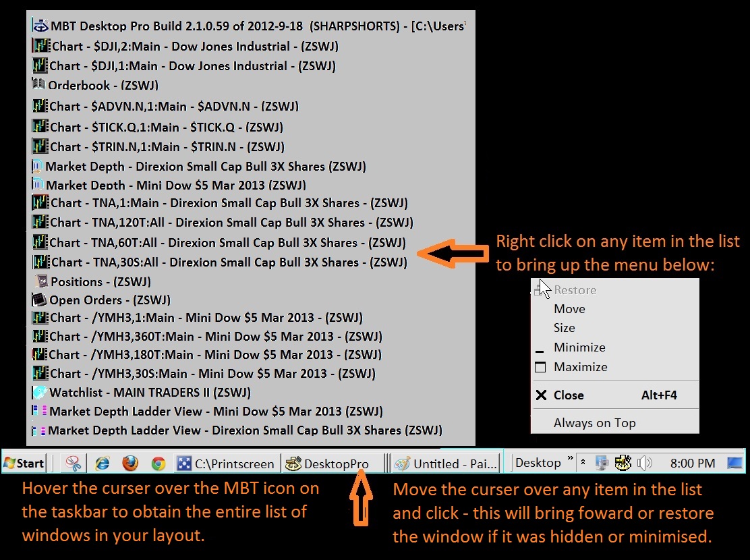
Task: Launch Internet Explorer from taskbar
Action: [x=102, y=464]
